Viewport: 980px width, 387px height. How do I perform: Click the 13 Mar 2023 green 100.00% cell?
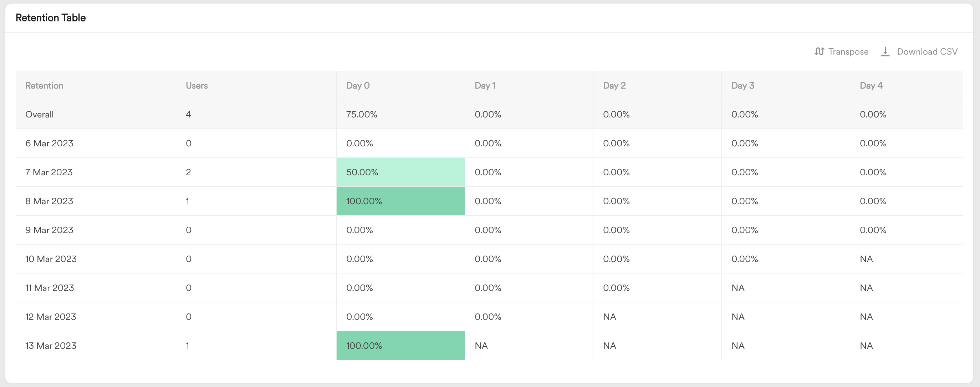pyautogui.click(x=400, y=346)
